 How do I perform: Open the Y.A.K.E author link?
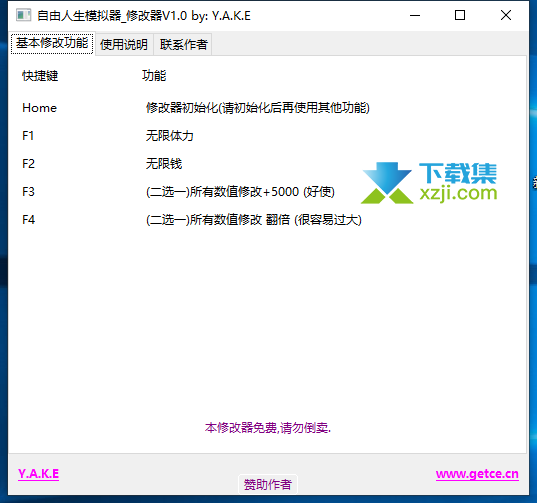38,474
